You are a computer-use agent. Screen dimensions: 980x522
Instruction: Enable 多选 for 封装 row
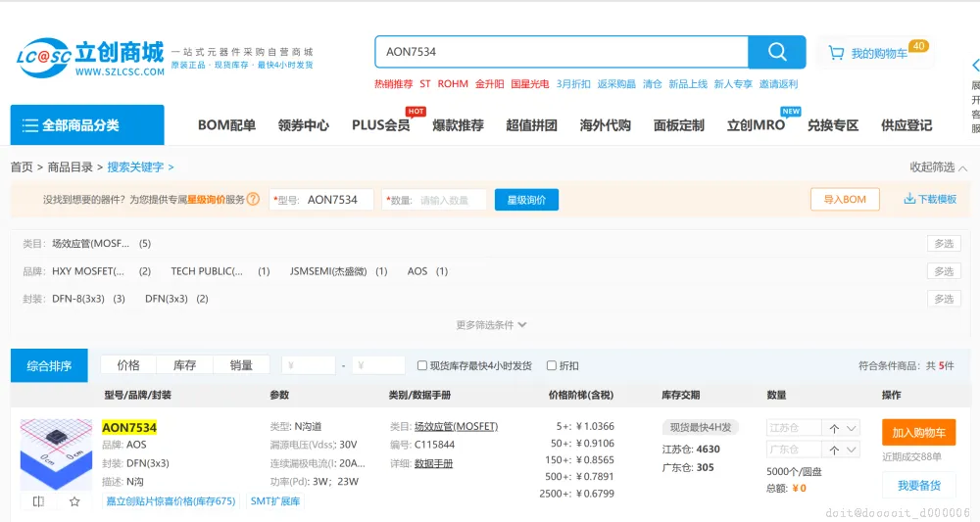[944, 299]
